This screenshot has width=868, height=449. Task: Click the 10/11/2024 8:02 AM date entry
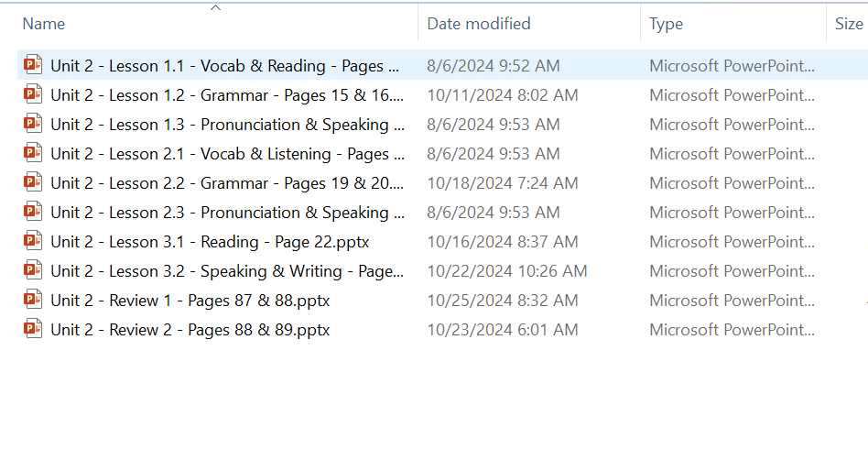[x=502, y=94]
